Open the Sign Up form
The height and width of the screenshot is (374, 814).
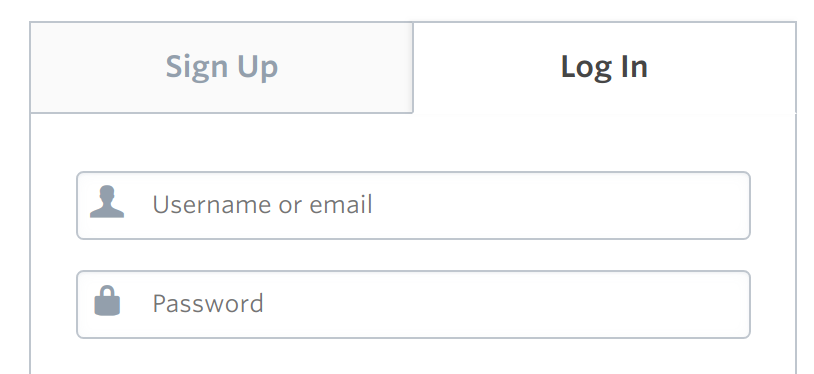click(222, 68)
